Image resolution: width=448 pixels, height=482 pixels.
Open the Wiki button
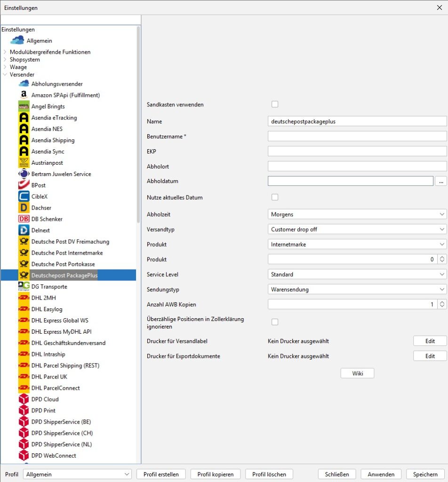[357, 373]
